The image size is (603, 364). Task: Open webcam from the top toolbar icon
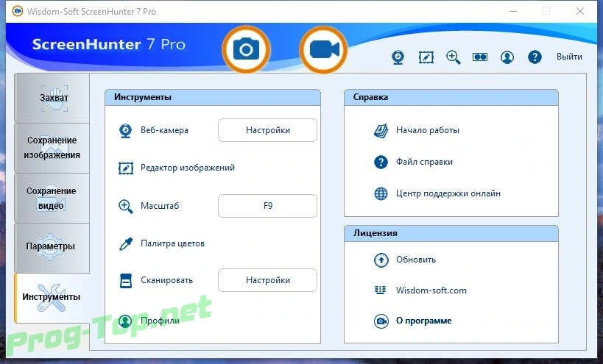[398, 57]
